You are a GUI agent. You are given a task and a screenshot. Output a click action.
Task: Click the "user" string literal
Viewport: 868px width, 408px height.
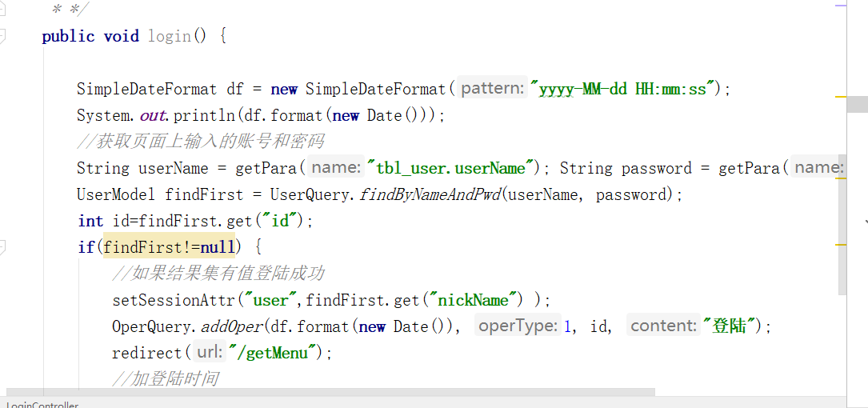click(x=271, y=300)
